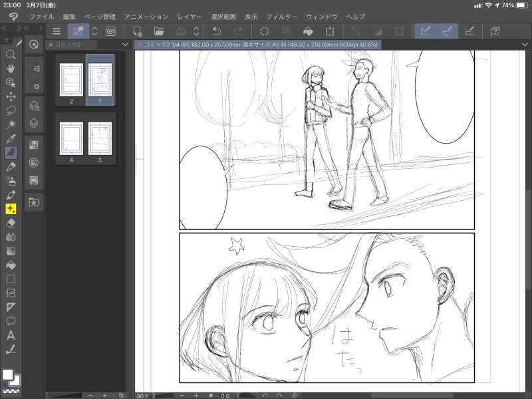The height and width of the screenshot is (399, 532).
Task: Select the Airbrush spray tool
Action: click(11, 181)
